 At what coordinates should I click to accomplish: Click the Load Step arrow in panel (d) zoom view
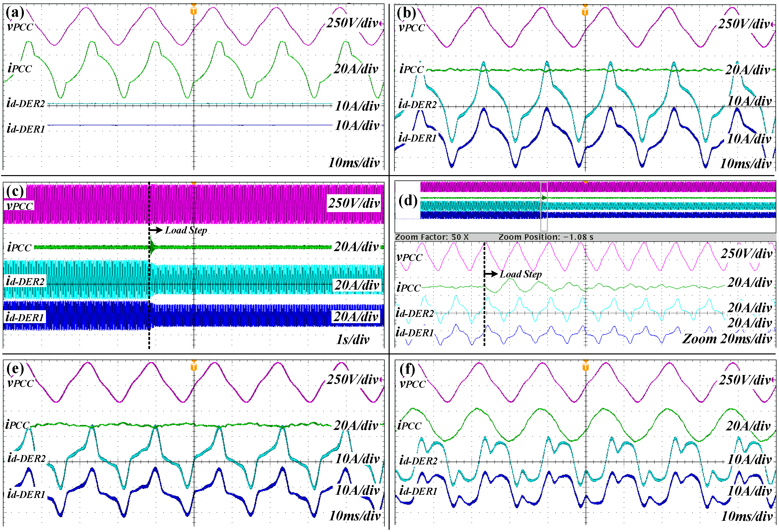pos(491,274)
